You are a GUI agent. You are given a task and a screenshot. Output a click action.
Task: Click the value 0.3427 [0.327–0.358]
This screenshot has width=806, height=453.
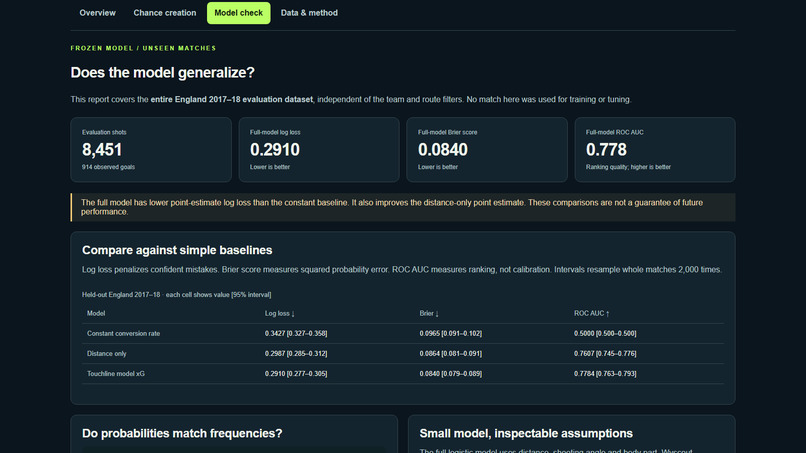(296, 333)
